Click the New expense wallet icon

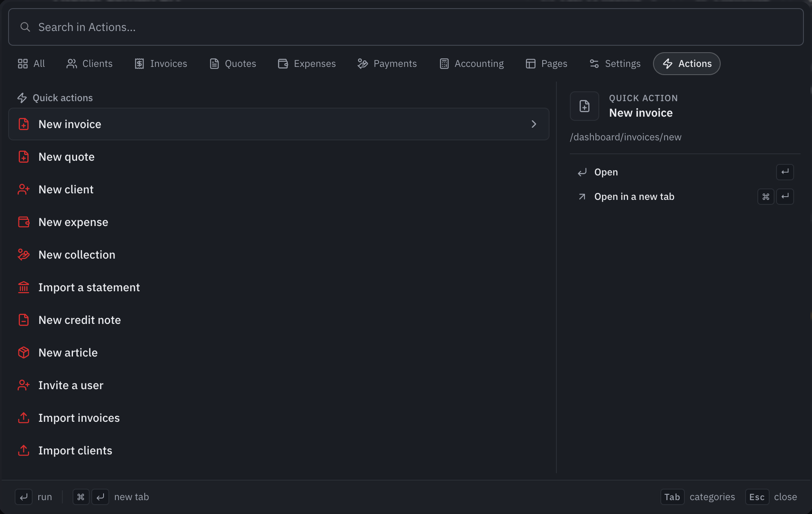(24, 222)
